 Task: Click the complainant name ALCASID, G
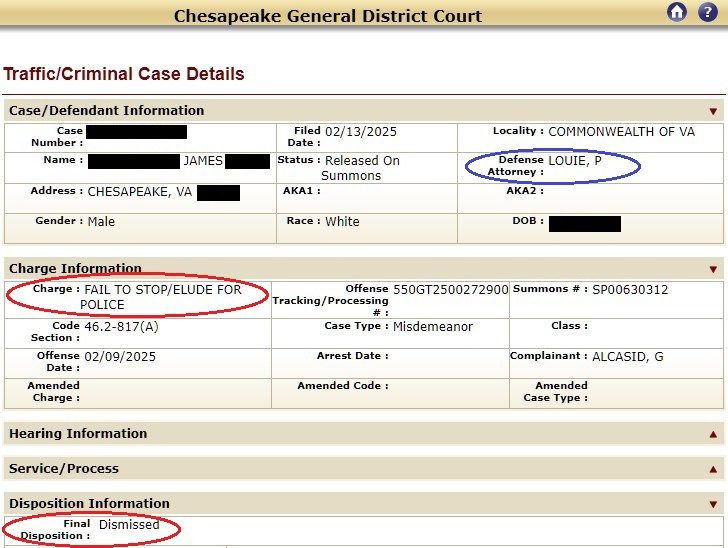(x=628, y=357)
